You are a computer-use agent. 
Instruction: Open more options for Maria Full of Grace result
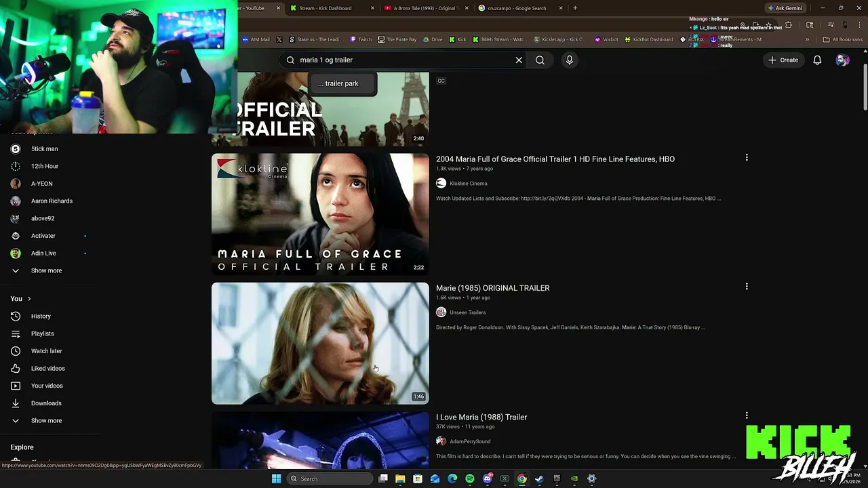(x=747, y=157)
